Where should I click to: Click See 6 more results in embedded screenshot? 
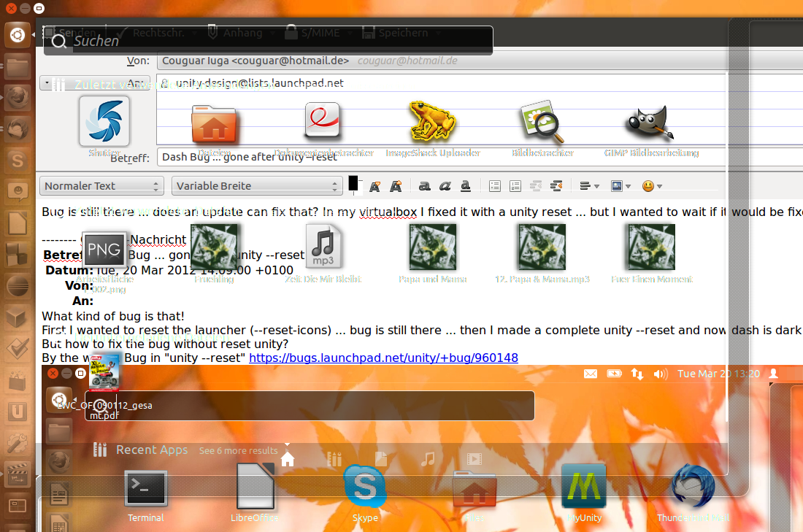pyautogui.click(x=239, y=450)
